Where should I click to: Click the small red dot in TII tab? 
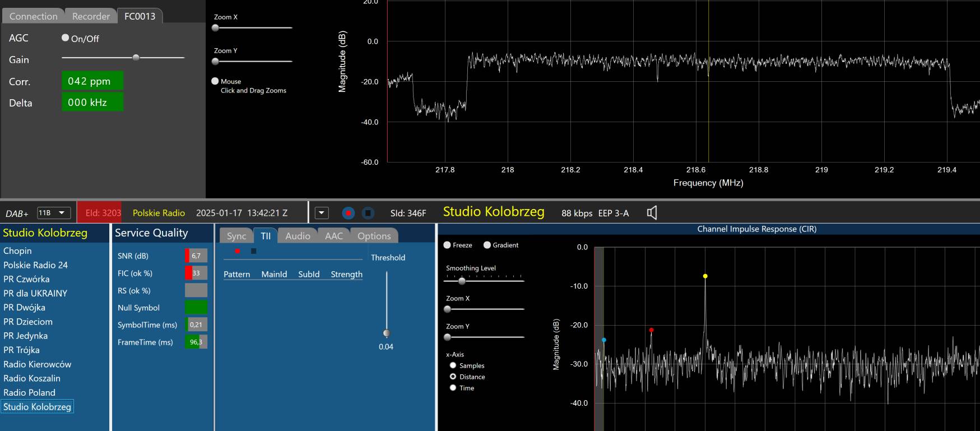pos(238,251)
